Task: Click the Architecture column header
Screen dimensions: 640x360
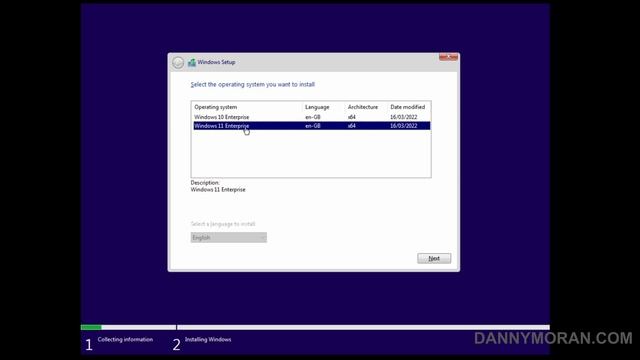Action: pos(363,107)
